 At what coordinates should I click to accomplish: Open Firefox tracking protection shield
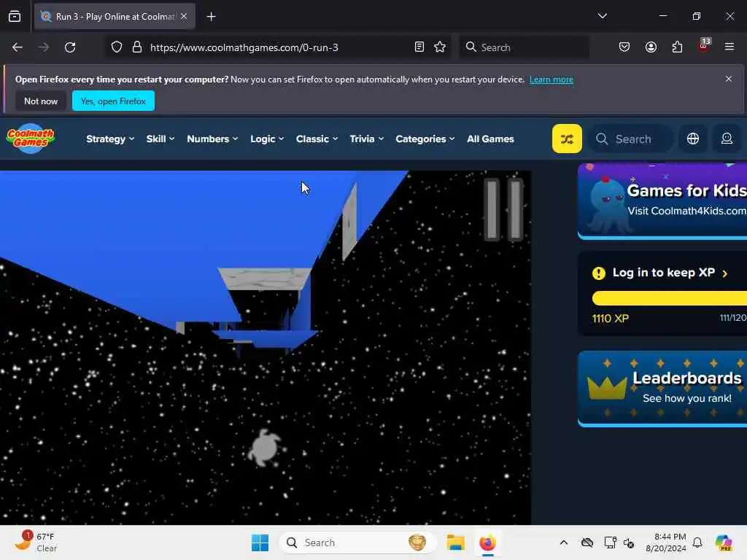coord(117,47)
